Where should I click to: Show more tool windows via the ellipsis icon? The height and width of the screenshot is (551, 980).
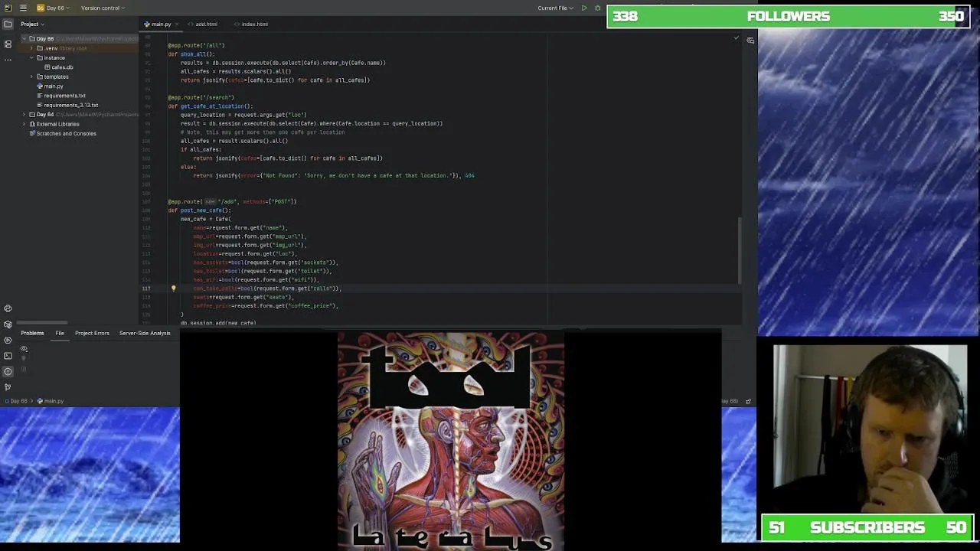pyautogui.click(x=8, y=59)
